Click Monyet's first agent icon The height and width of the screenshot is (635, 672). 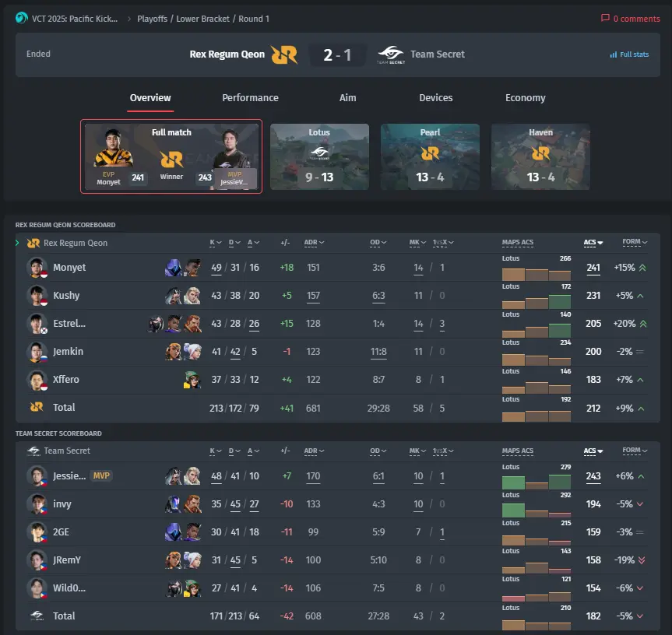[173, 268]
